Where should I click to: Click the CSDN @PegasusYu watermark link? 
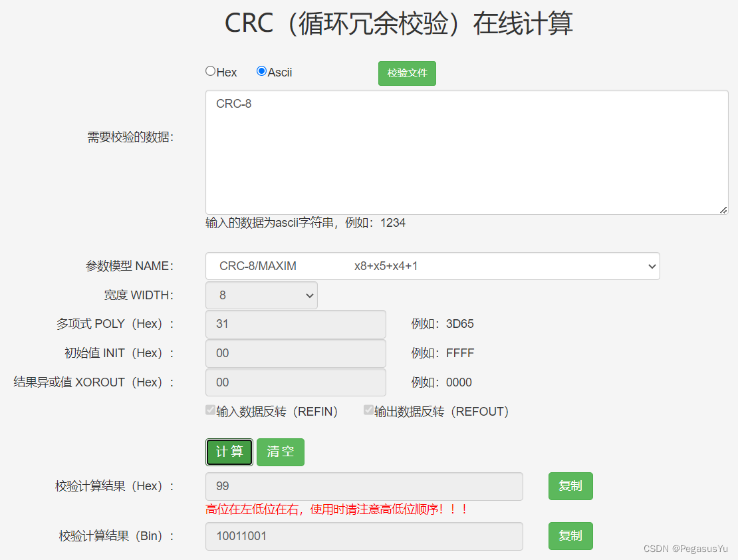point(686,549)
